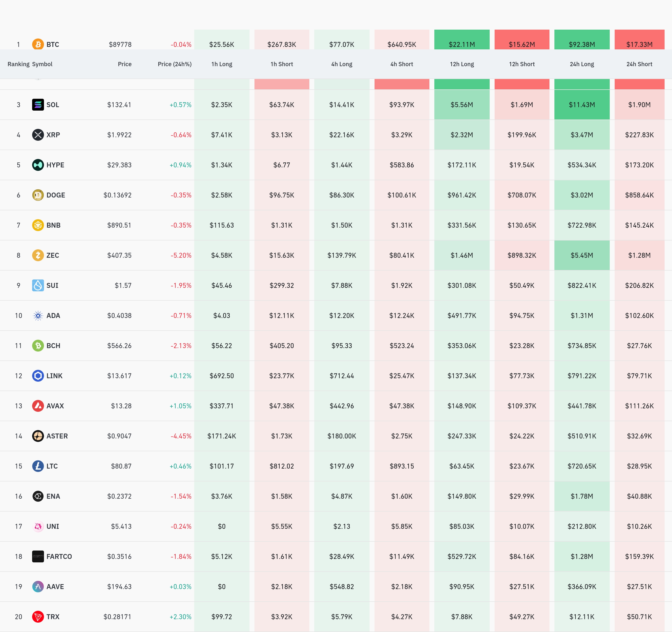This screenshot has width=672, height=632.
Task: Click SOL 24h Long $11.43M cell
Action: click(x=581, y=105)
